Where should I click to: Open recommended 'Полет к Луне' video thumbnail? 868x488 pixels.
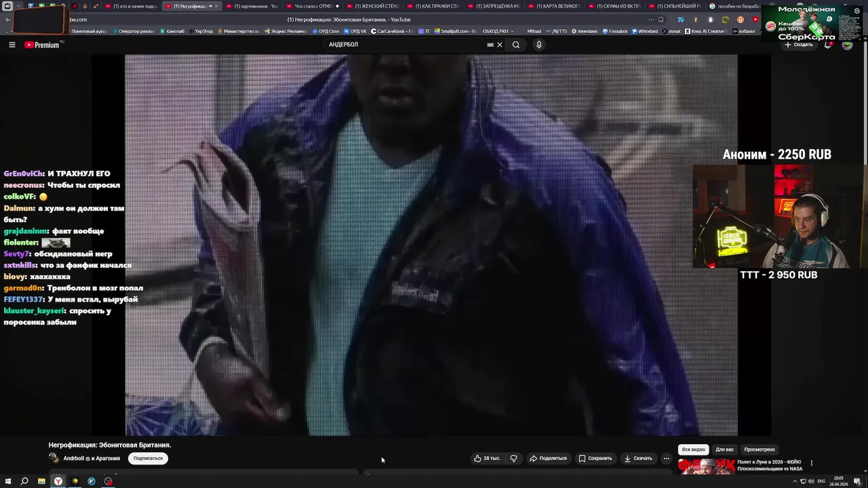[707, 466]
